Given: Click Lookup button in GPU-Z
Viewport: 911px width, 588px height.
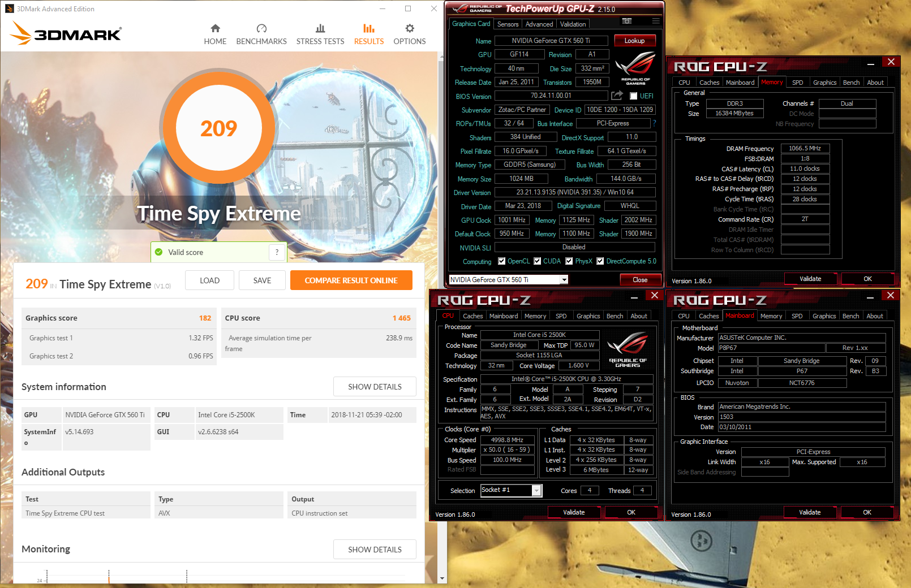Looking at the screenshot, I should coord(634,41).
